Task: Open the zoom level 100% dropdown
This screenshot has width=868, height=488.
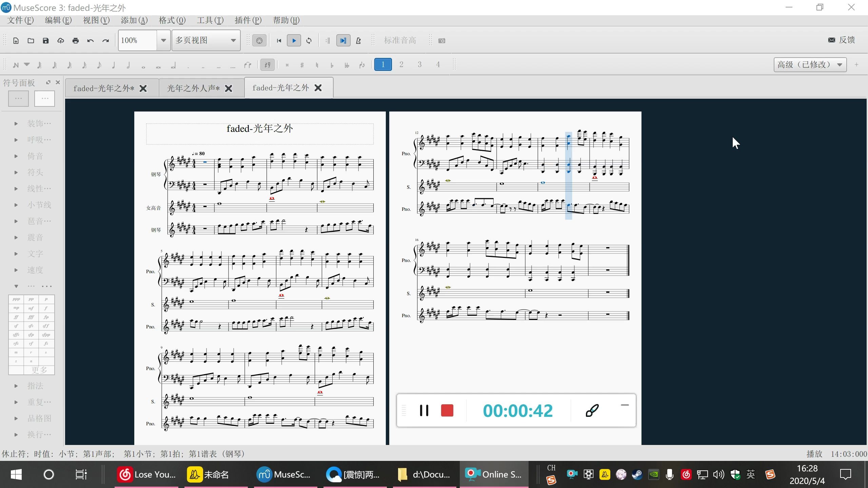Action: [x=163, y=40]
